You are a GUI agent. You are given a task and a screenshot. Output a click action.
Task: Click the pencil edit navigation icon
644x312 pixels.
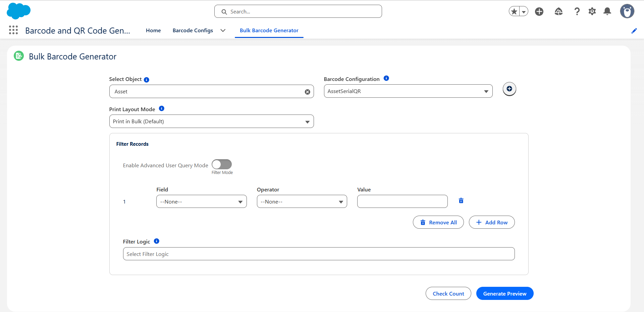point(634,31)
